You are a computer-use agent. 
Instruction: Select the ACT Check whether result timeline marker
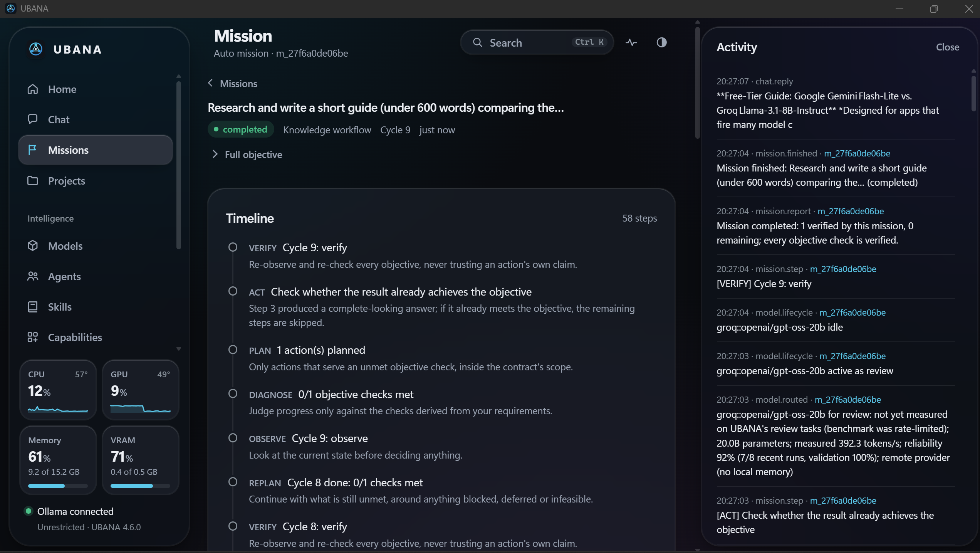point(233,291)
